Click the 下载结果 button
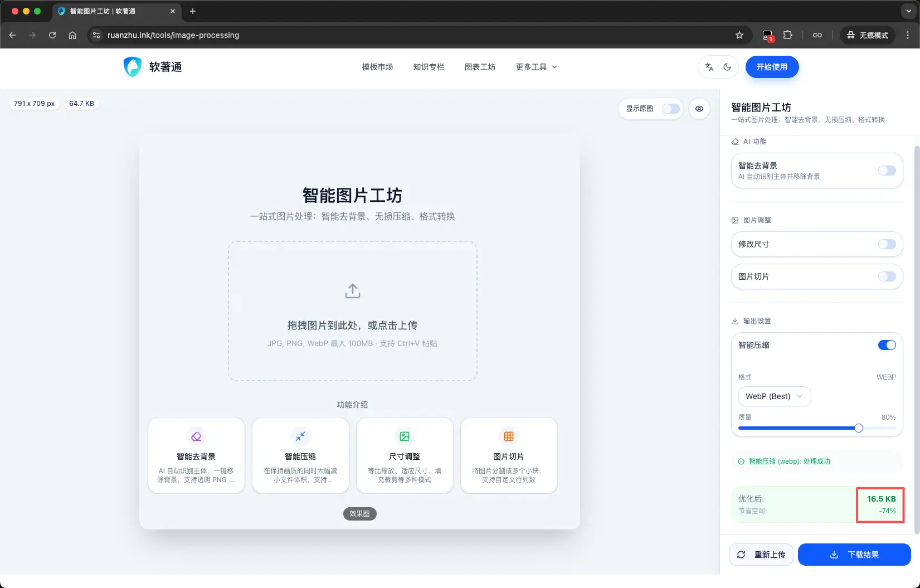 [x=854, y=555]
